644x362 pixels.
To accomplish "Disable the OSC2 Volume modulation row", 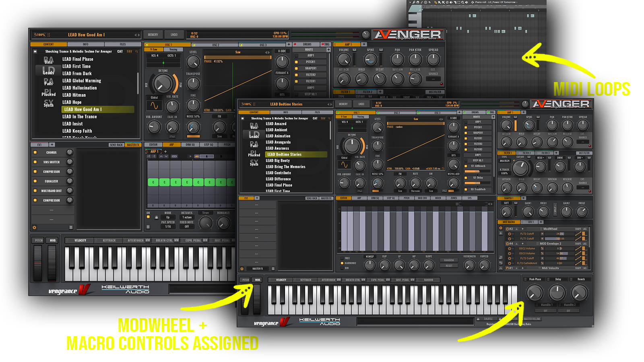I will (x=510, y=249).
